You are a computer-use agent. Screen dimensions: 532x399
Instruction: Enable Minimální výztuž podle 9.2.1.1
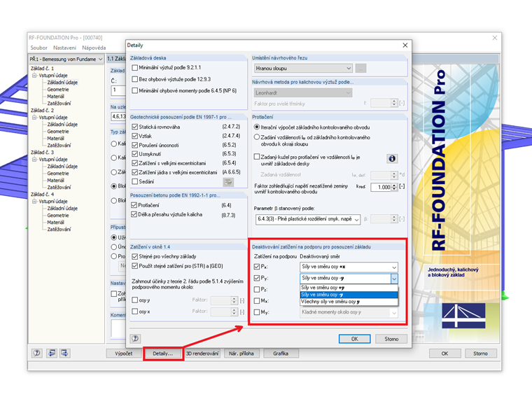point(134,68)
